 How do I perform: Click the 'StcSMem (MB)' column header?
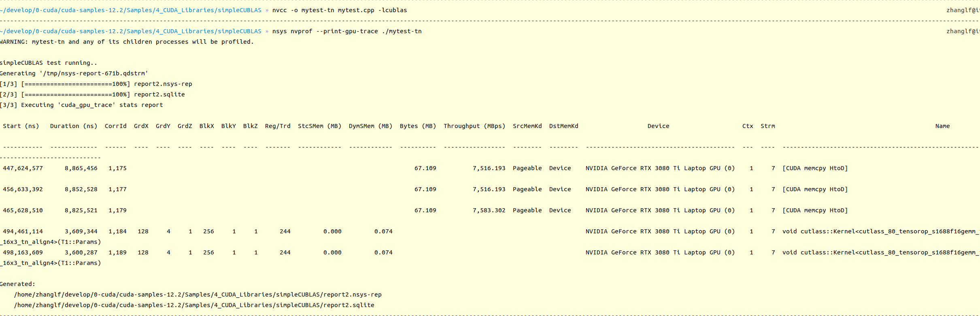click(320, 126)
